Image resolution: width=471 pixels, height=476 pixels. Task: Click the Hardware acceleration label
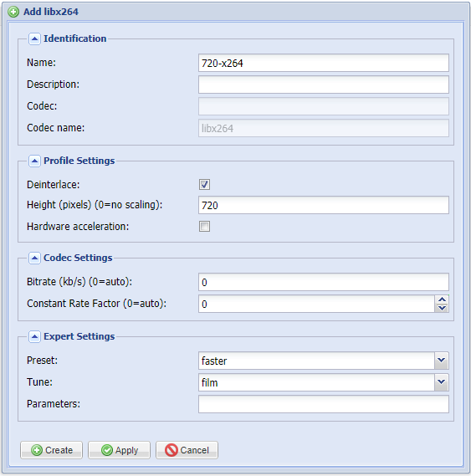point(78,227)
